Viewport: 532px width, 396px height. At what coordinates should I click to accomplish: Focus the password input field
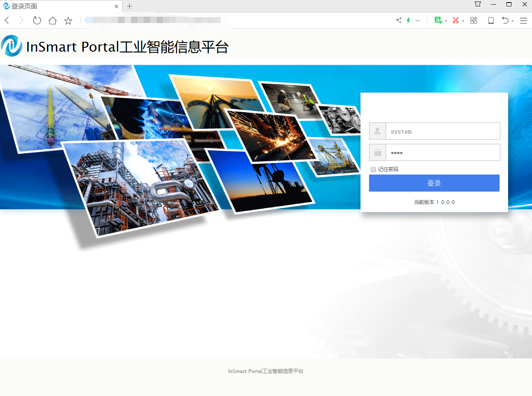[x=443, y=152]
